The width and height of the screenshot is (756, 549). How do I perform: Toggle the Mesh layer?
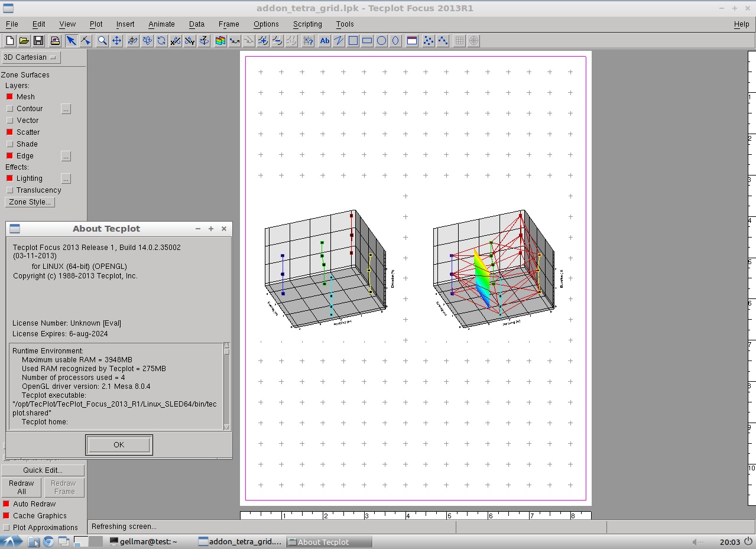(9, 97)
